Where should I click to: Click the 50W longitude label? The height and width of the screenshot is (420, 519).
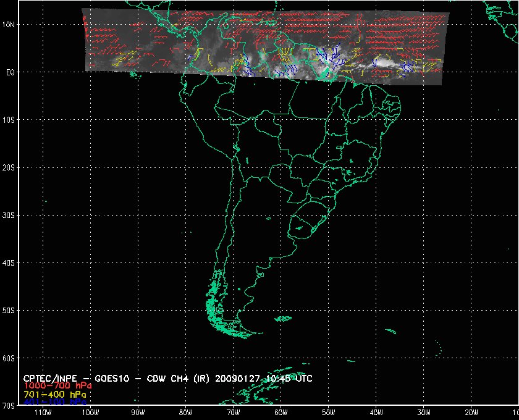(328, 413)
